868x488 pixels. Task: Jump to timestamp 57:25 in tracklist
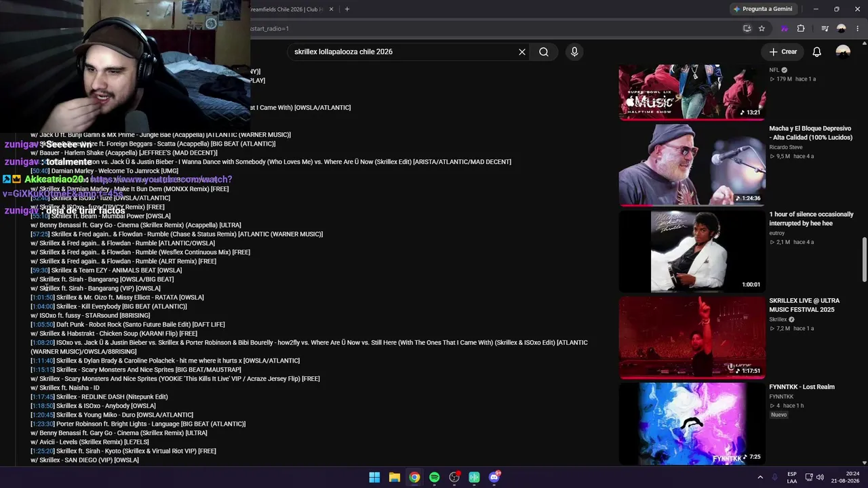[40, 235]
